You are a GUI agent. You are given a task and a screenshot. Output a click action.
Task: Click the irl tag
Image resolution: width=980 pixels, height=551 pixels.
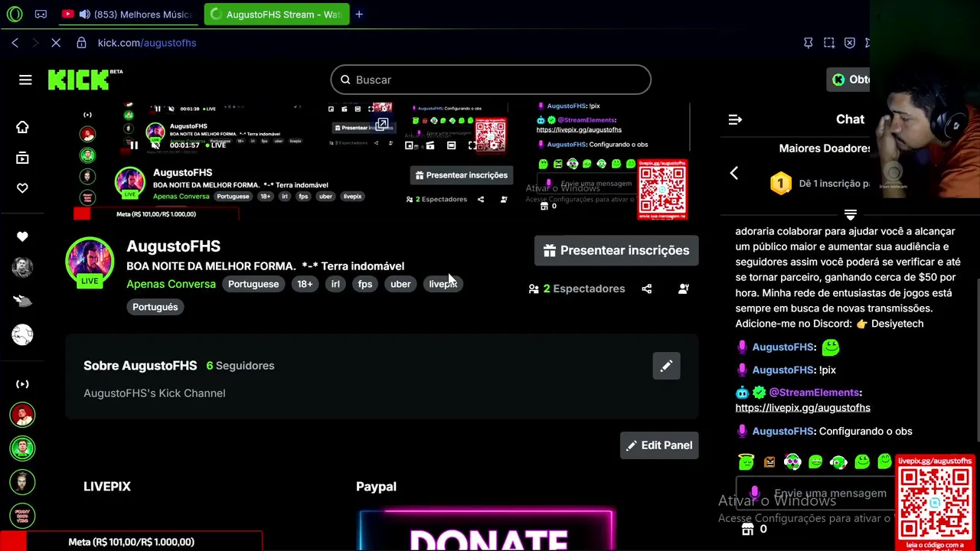(x=335, y=284)
